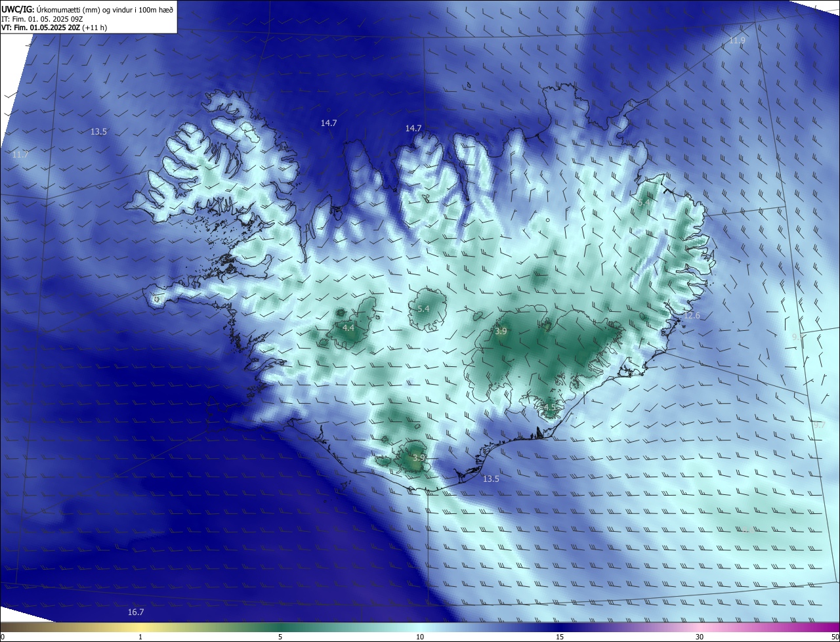Click the 5.4 value on the glacier

tap(423, 309)
